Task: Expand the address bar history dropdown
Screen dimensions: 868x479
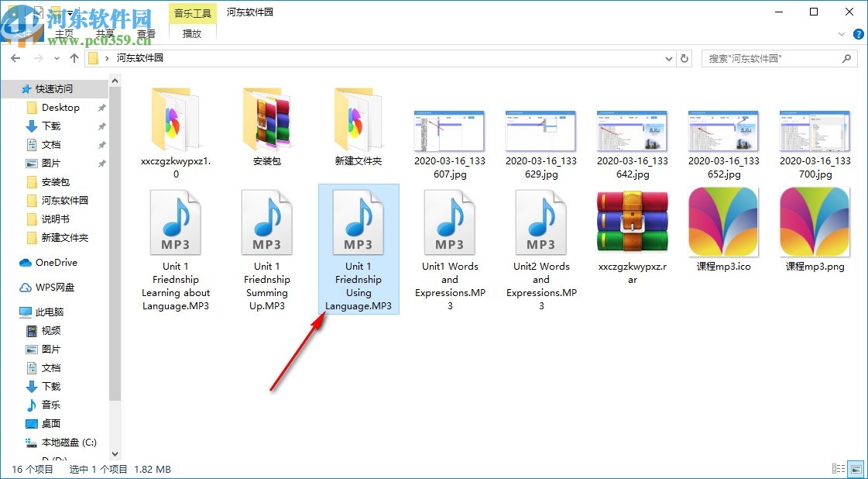Action: click(x=669, y=58)
